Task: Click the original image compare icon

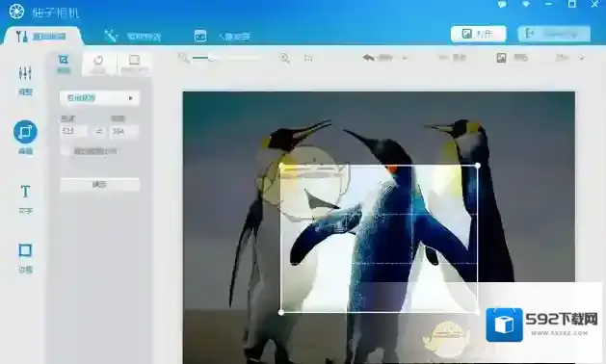Action: coord(501,58)
